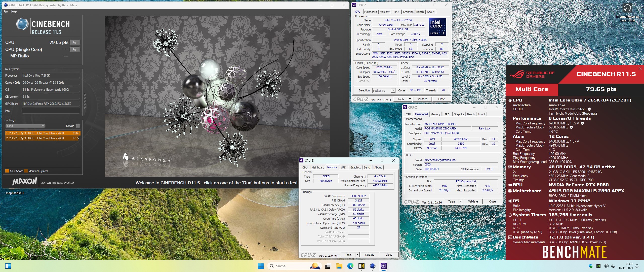Select CPU tab in CPU-Z Memory window

coord(305,167)
